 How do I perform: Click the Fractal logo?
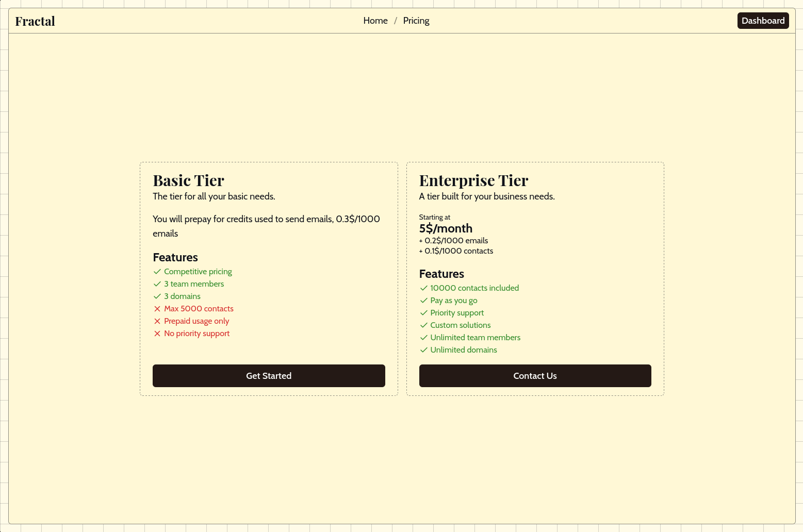pyautogui.click(x=35, y=21)
